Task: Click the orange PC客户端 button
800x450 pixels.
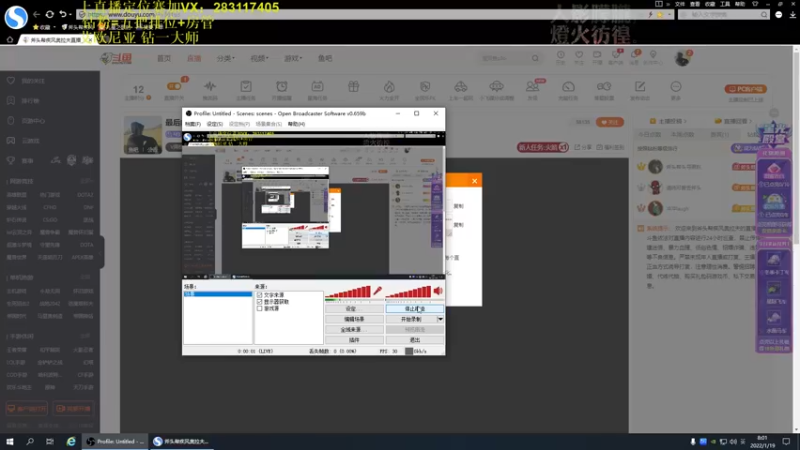Action: 745,89
